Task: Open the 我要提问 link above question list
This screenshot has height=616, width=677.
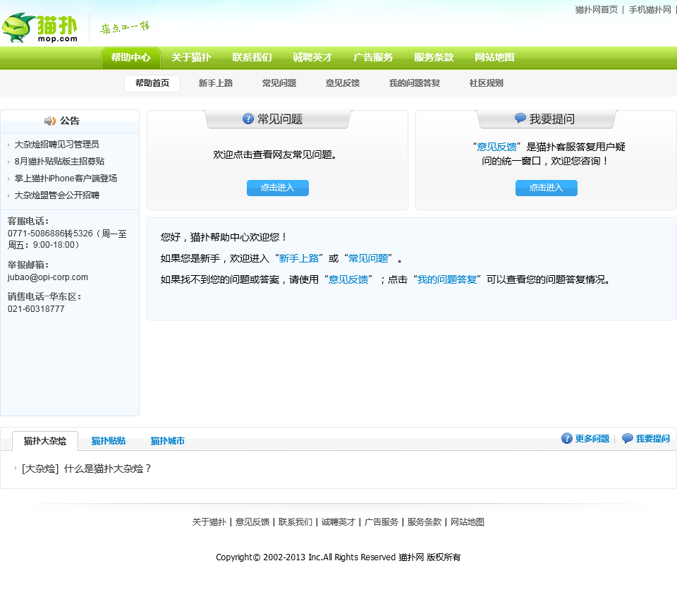Action: [652, 439]
